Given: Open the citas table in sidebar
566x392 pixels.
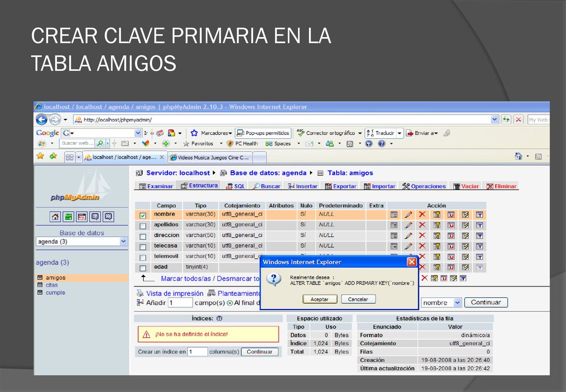Looking at the screenshot, I should point(51,285).
